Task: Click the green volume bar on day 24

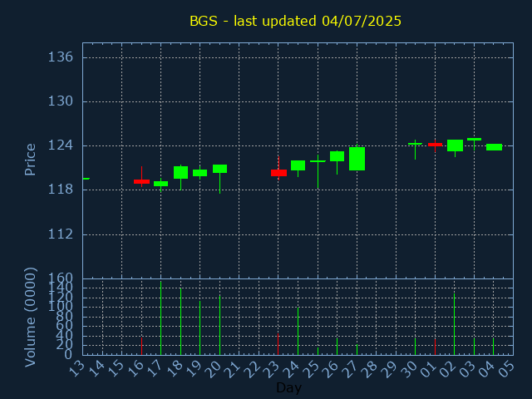Action: click(x=298, y=331)
